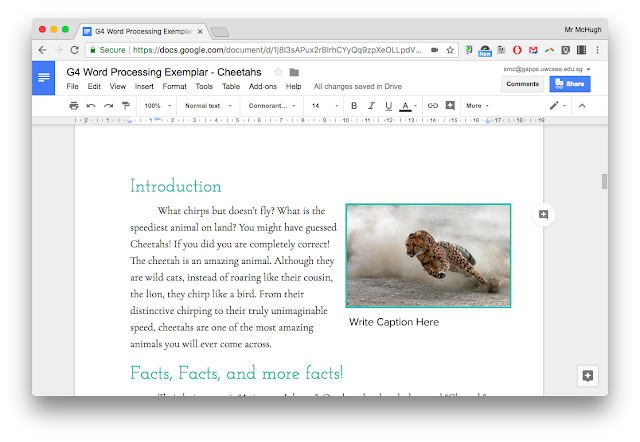Open the Table menu
The height and width of the screenshot is (442, 640).
tap(231, 87)
